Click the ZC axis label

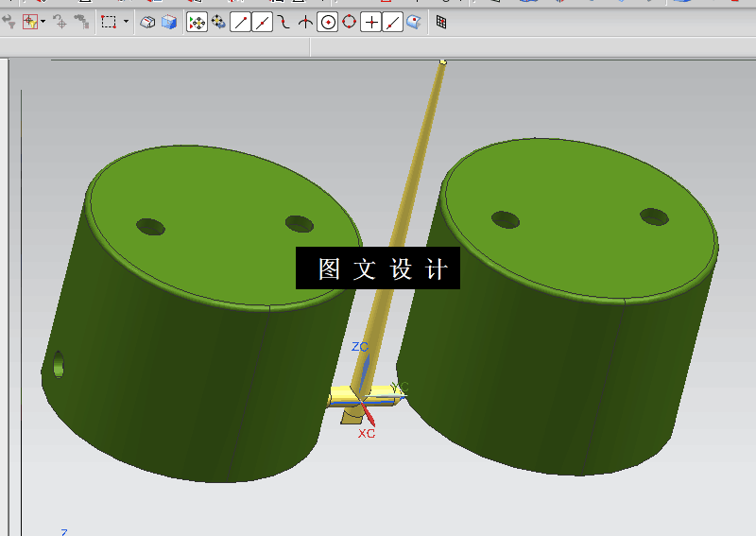360,346
